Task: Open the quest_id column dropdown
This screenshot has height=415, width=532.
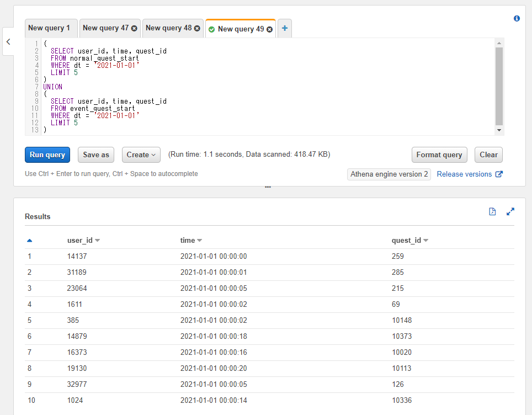Action: point(426,241)
